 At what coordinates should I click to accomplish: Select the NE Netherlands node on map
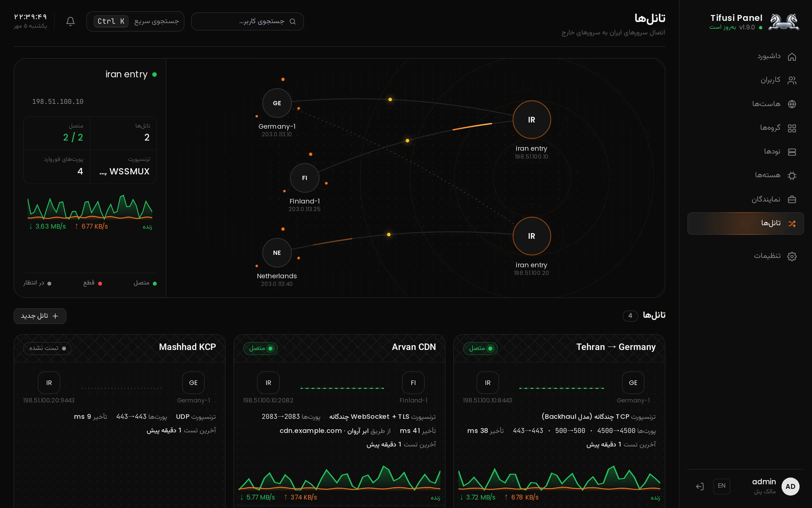point(277,253)
